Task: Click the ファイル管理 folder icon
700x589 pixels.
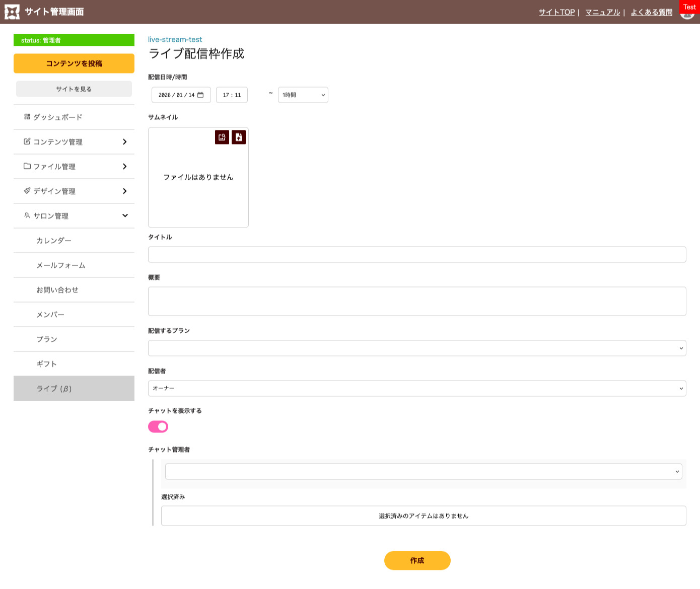Action: [27, 166]
